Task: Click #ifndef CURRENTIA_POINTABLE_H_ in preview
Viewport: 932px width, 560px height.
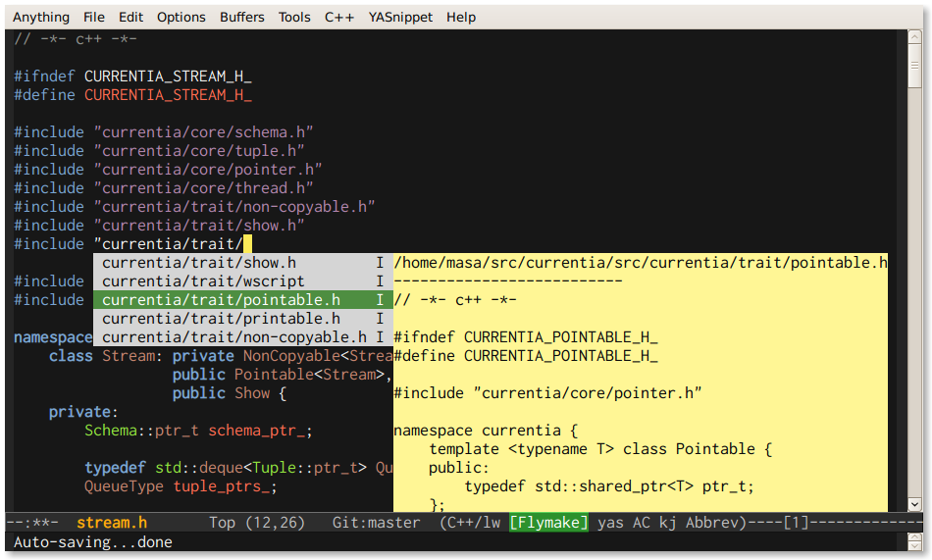Action: click(526, 337)
